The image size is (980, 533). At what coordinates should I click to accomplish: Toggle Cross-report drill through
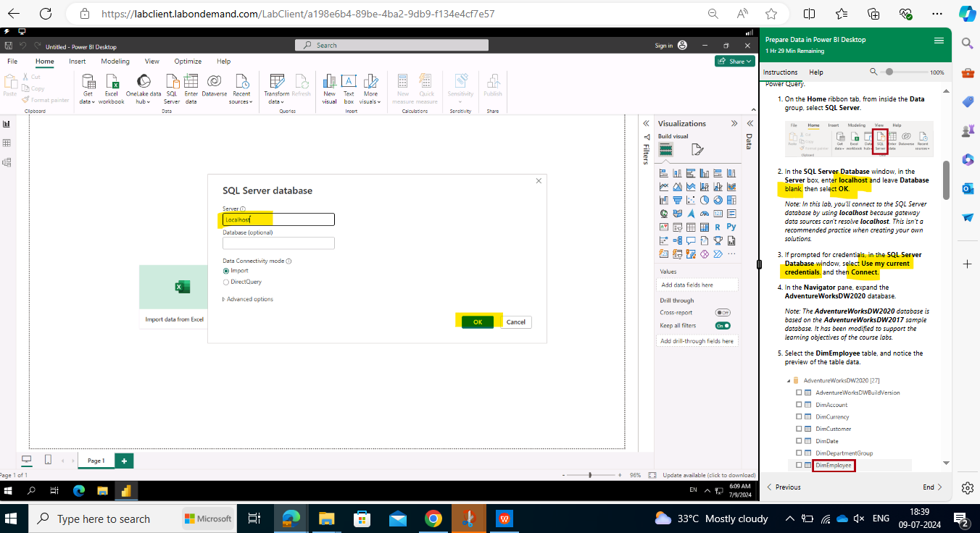pyautogui.click(x=723, y=313)
